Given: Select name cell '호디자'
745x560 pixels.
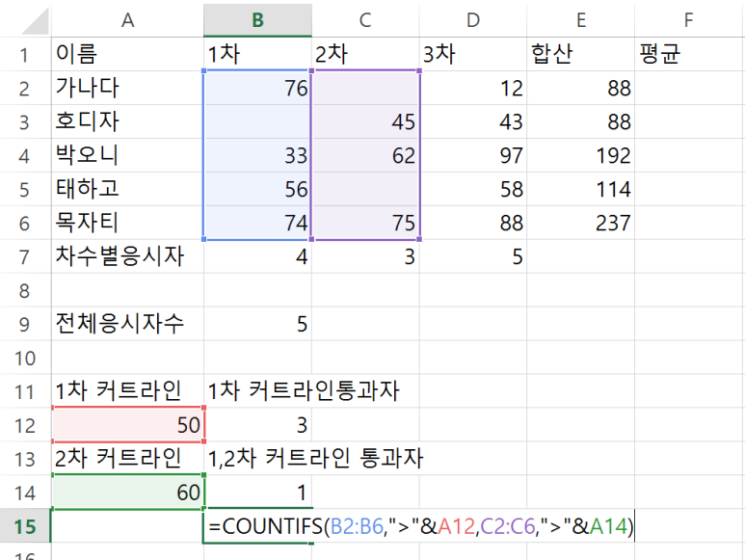Looking at the screenshot, I should (x=127, y=122).
